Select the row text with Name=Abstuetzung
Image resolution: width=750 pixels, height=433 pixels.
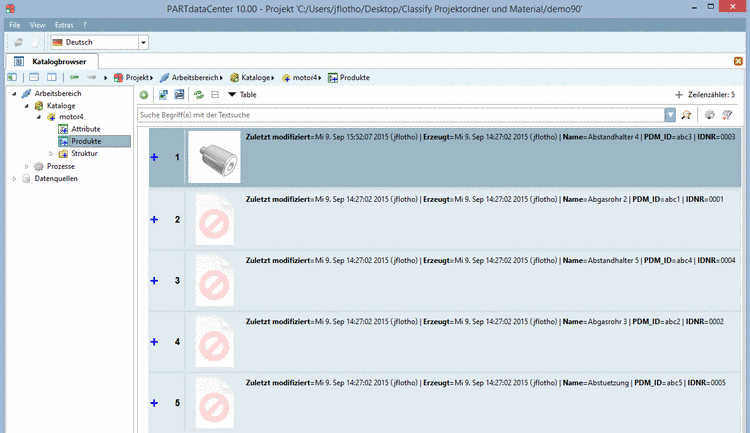click(x=485, y=383)
